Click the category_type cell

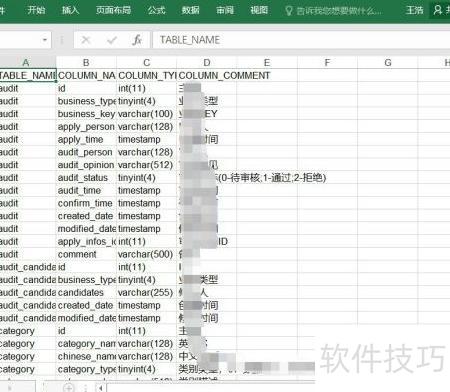(x=87, y=369)
